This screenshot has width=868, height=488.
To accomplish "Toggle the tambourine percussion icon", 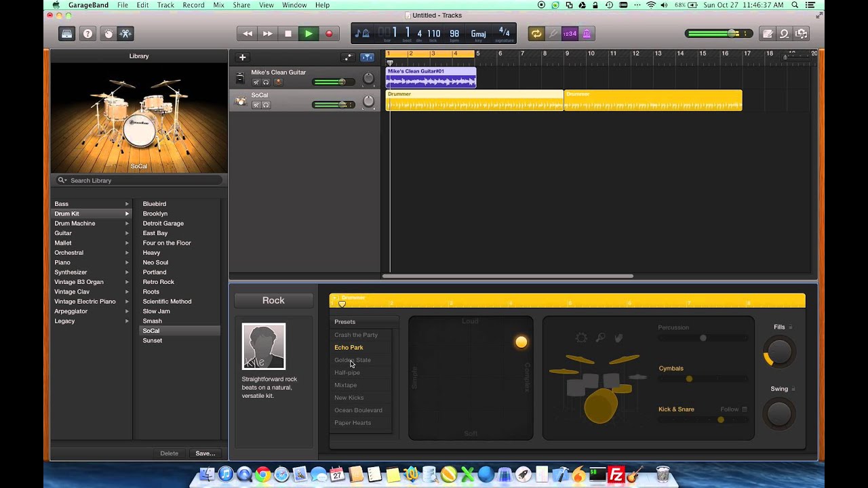I will click(x=581, y=338).
